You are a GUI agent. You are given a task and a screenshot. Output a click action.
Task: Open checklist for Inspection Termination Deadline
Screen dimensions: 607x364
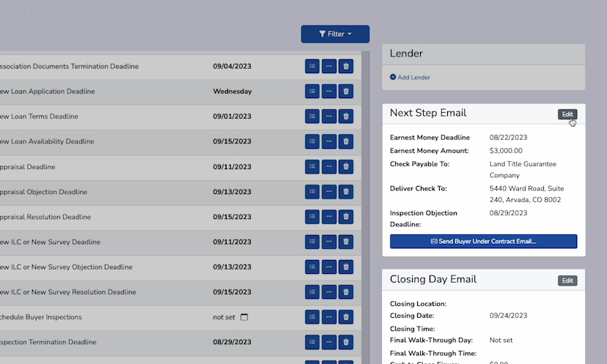[x=312, y=342]
